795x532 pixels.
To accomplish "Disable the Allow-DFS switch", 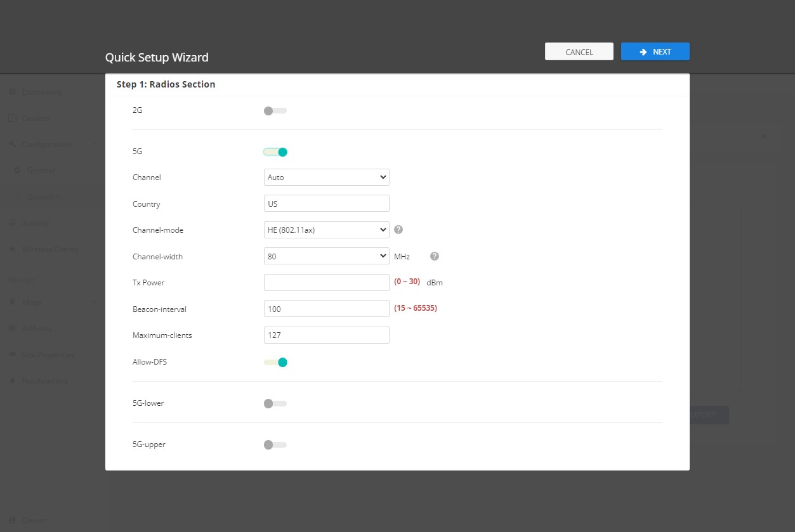I will tap(275, 363).
